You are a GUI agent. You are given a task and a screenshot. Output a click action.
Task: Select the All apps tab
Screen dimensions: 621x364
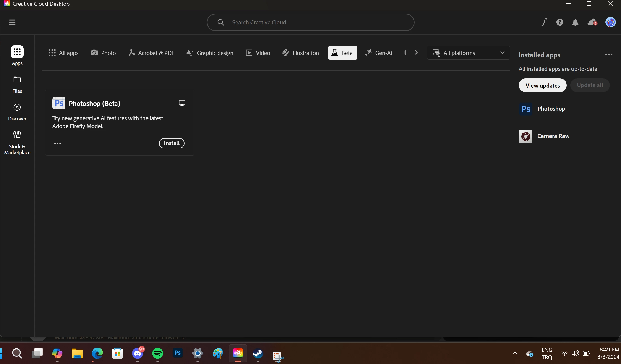point(64,53)
